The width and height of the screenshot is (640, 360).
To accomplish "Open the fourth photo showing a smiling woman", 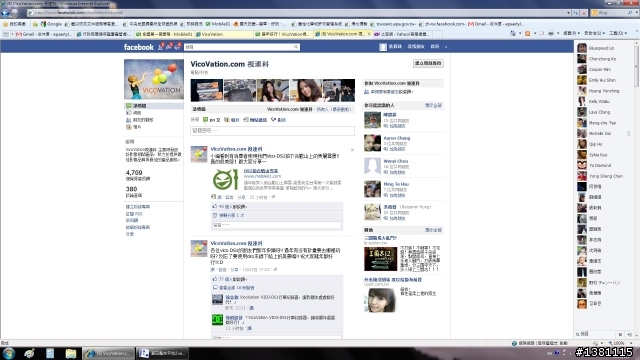I will pyautogui.click(x=306, y=90).
